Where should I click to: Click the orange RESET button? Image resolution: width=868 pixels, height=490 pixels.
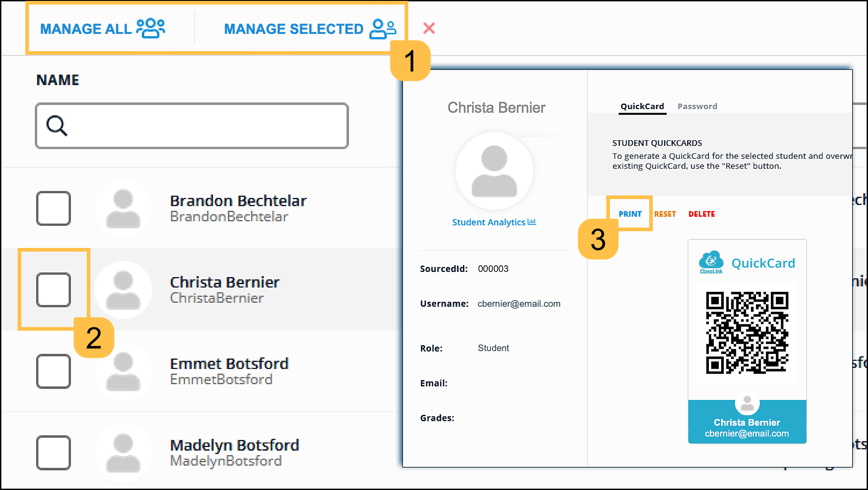(665, 214)
